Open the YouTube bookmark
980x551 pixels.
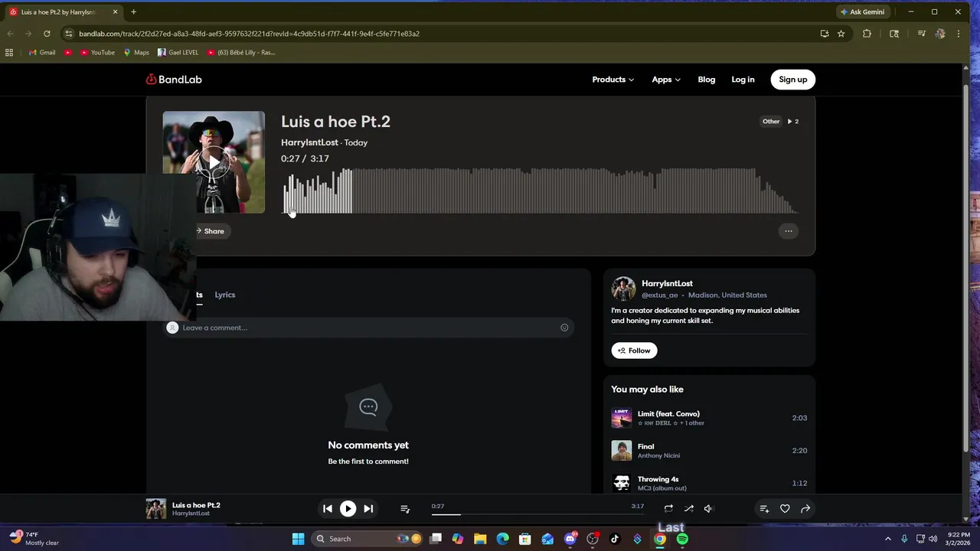click(96, 53)
